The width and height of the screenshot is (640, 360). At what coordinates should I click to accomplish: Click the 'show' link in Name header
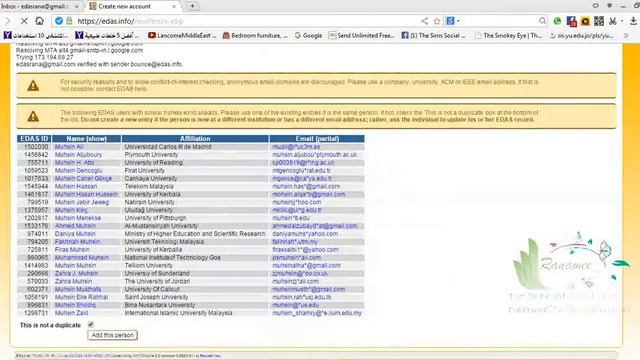coord(97,139)
